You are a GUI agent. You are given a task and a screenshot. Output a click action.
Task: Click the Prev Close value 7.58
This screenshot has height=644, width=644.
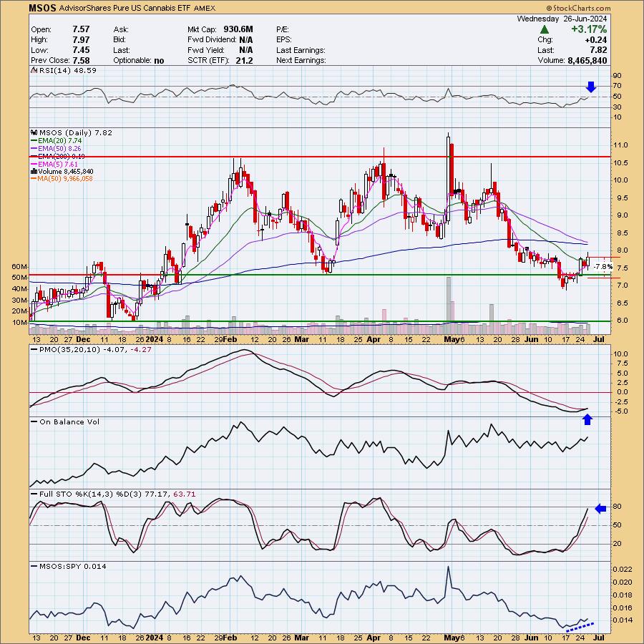point(81,60)
